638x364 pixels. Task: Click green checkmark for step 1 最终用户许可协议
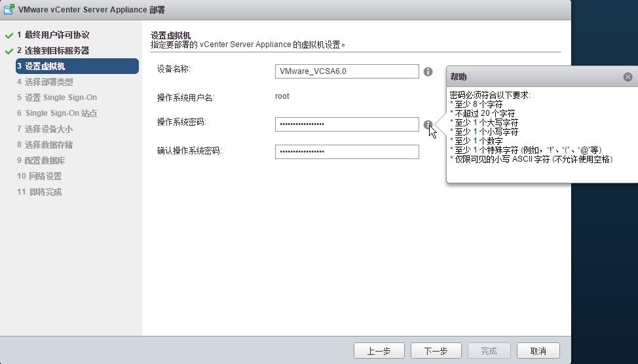tap(9, 36)
